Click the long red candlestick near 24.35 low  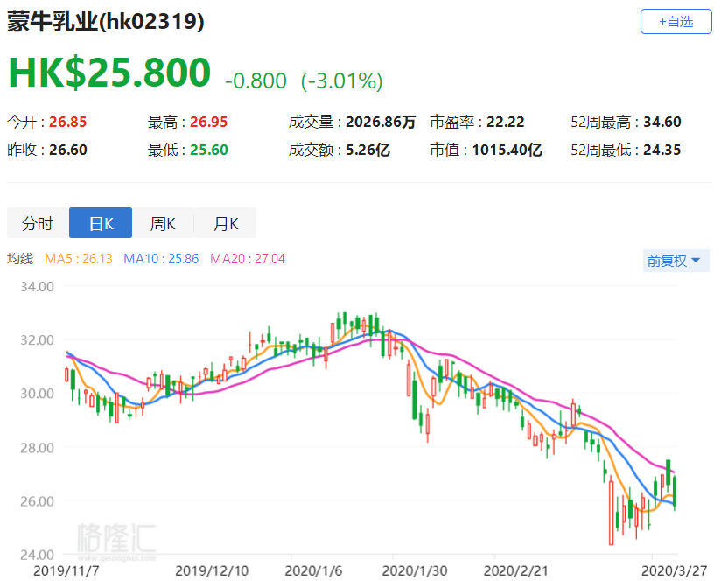tap(611, 512)
